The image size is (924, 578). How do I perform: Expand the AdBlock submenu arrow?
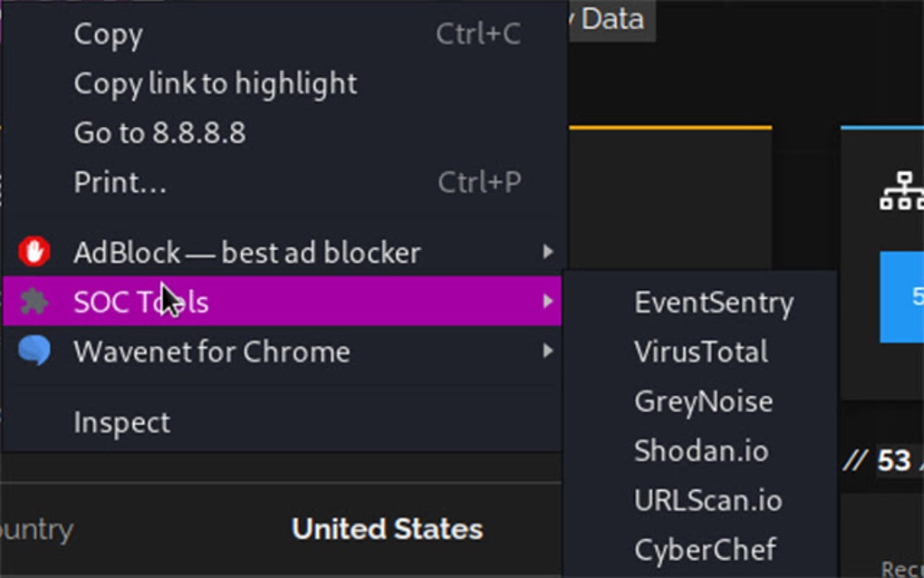click(x=551, y=253)
